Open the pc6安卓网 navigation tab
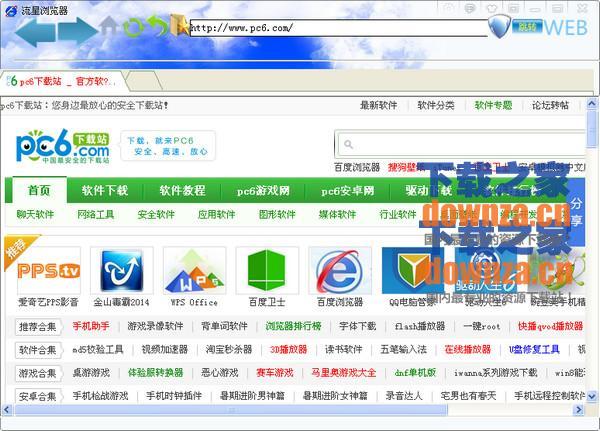This screenshot has height=431, width=600. (347, 190)
